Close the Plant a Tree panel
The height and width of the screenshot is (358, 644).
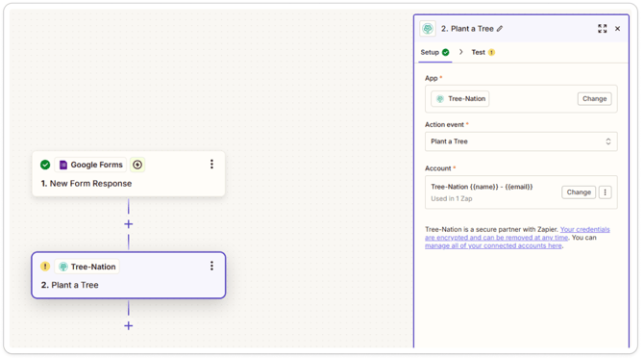pyautogui.click(x=617, y=28)
